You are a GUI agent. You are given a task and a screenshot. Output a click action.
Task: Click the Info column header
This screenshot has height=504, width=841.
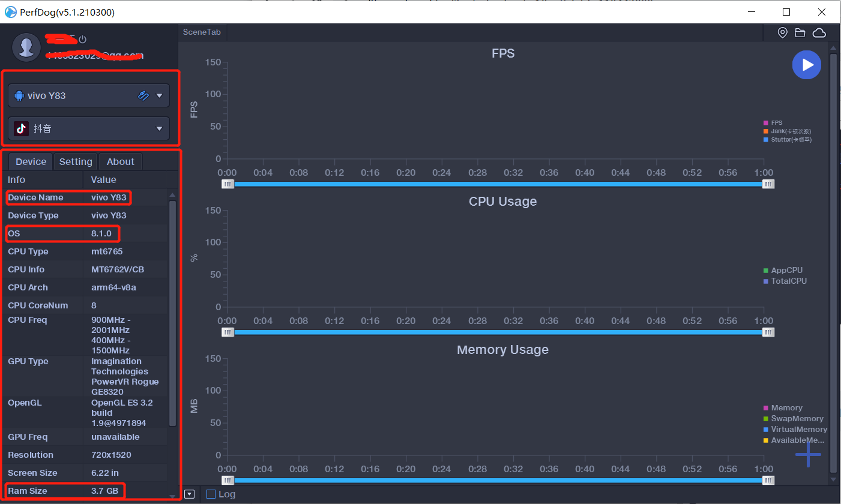point(17,179)
